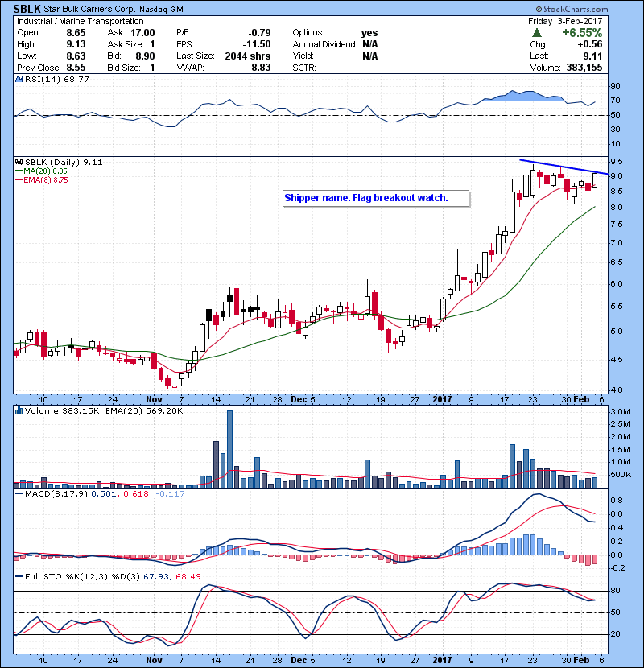Click the blue dash before Full STO label

click(x=19, y=576)
